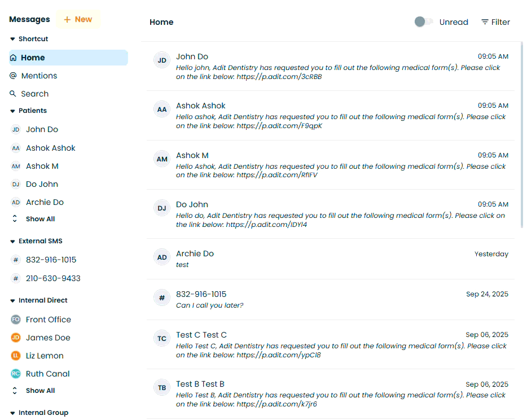Show all Internal Direct contacts
The width and height of the screenshot is (527, 420).
tap(39, 391)
